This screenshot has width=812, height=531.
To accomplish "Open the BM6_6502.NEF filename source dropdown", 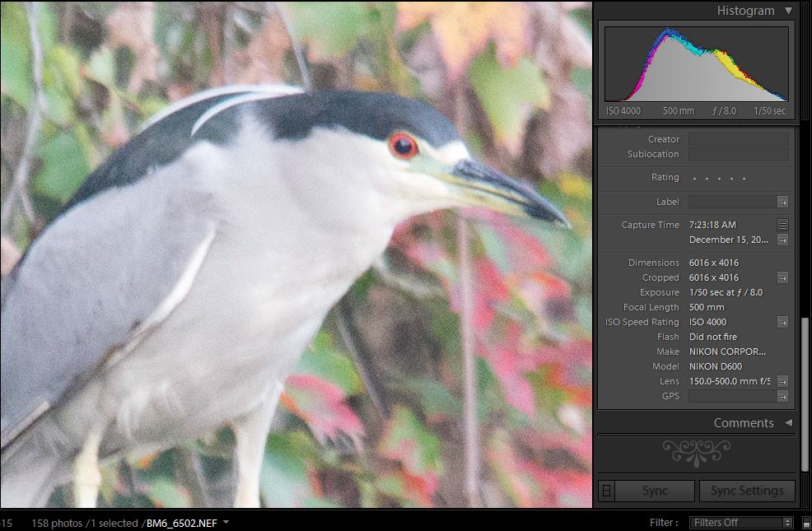I will 226,523.
